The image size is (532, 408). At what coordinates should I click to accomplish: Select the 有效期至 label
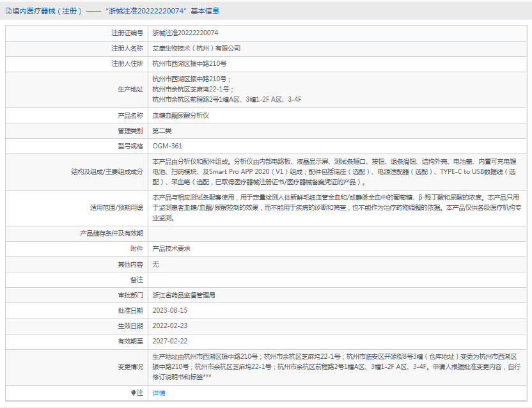(130, 341)
